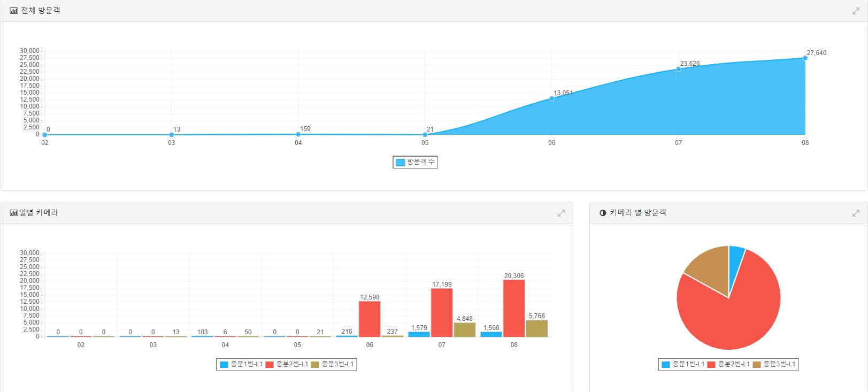
Task: Click the 23,626 data point on line chart
Action: pyautogui.click(x=678, y=69)
